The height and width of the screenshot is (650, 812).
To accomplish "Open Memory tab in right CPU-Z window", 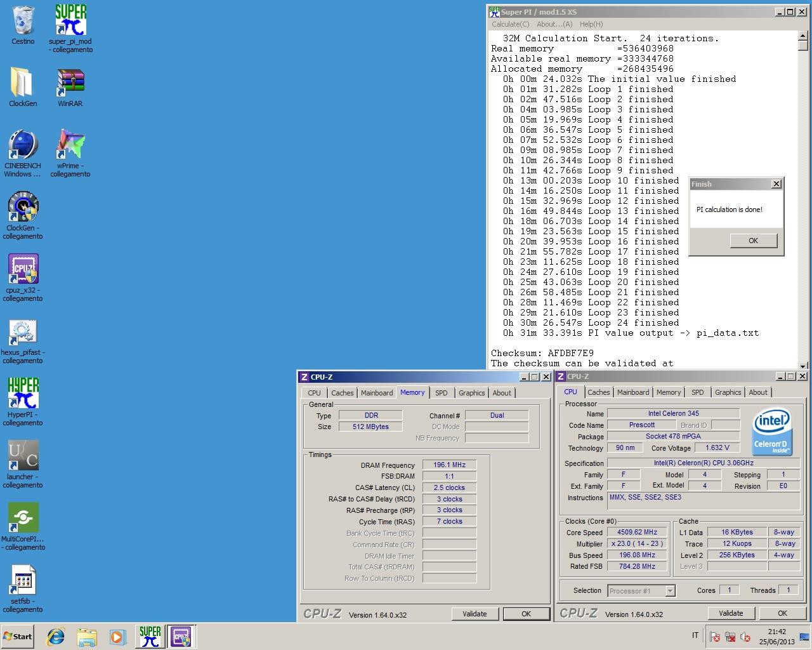I will click(669, 392).
